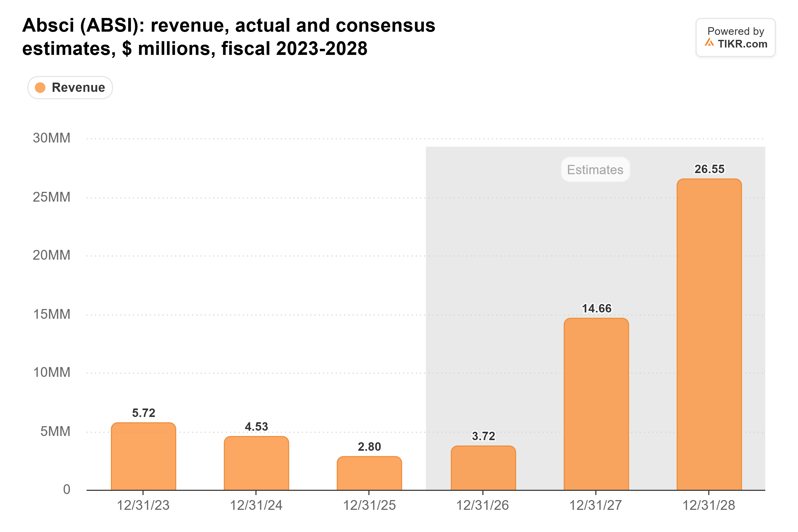Click the 4.53 value label
This screenshot has height=532, width=798.
(x=256, y=426)
